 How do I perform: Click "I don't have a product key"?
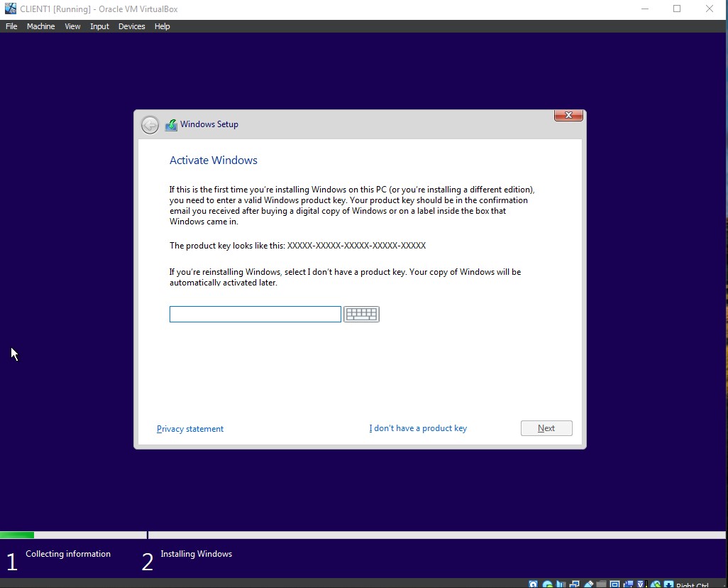tap(418, 428)
